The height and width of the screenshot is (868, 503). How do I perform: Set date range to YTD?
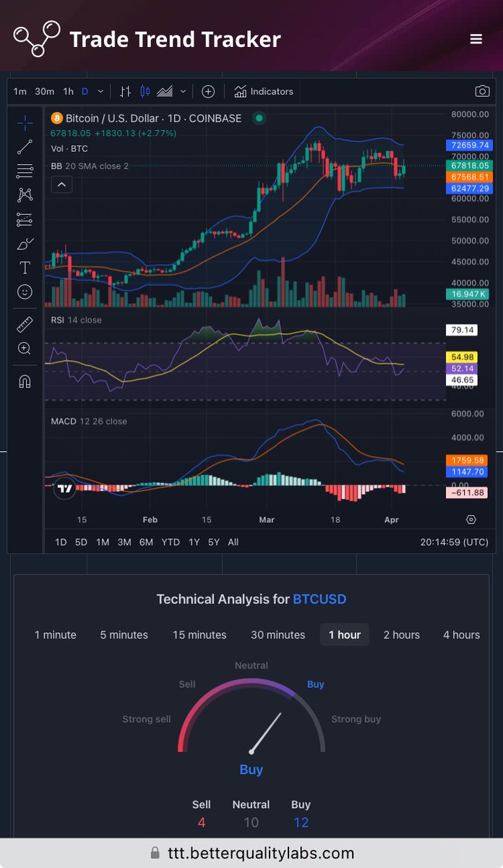(x=171, y=542)
